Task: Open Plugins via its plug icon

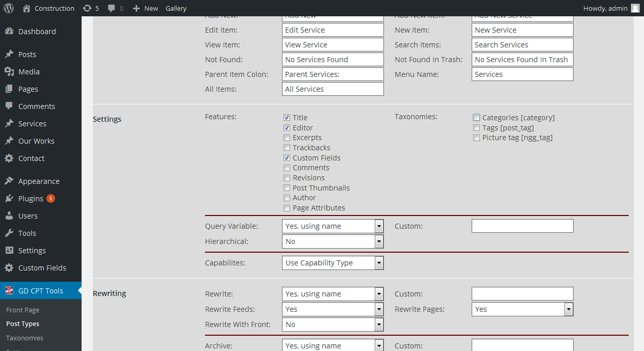Action: (9, 199)
